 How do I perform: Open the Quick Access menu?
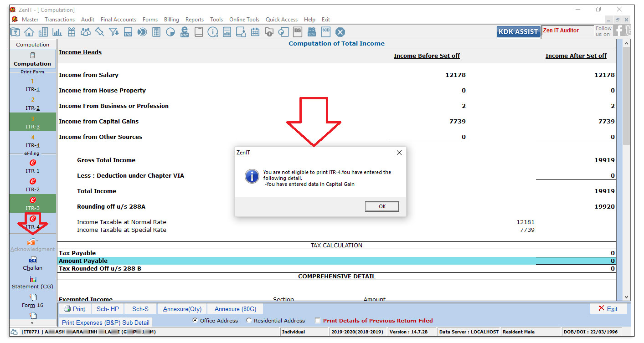coord(282,20)
